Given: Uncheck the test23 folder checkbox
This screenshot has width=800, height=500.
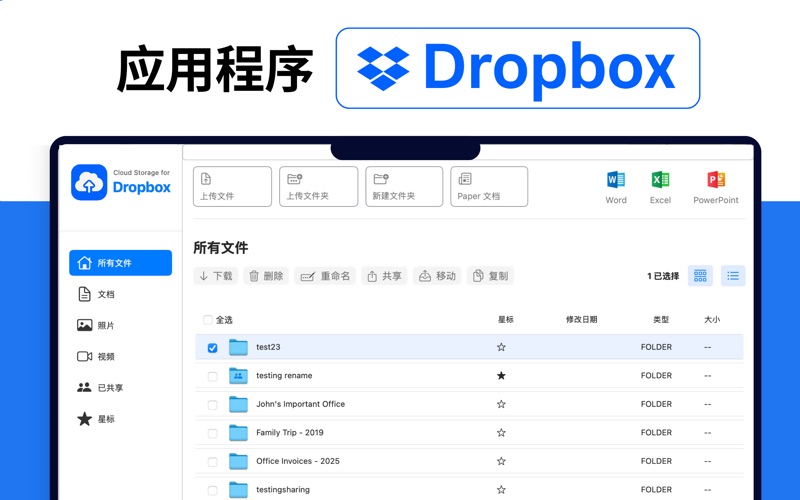Looking at the screenshot, I should pos(212,347).
